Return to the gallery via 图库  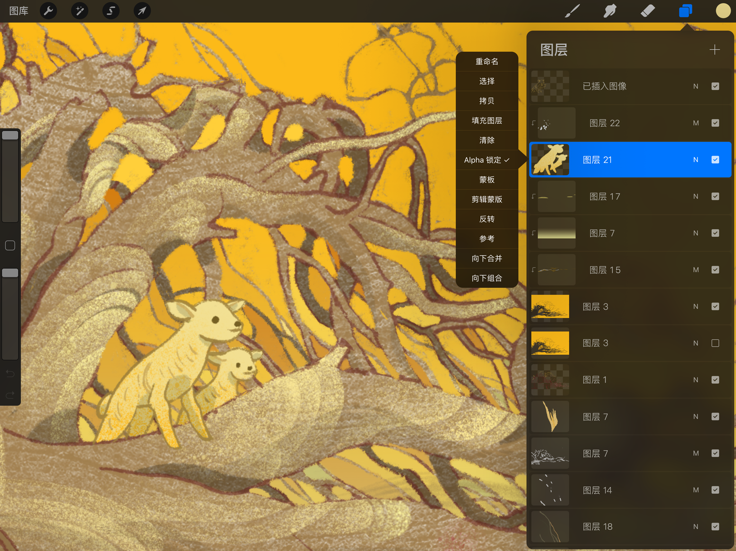click(19, 11)
